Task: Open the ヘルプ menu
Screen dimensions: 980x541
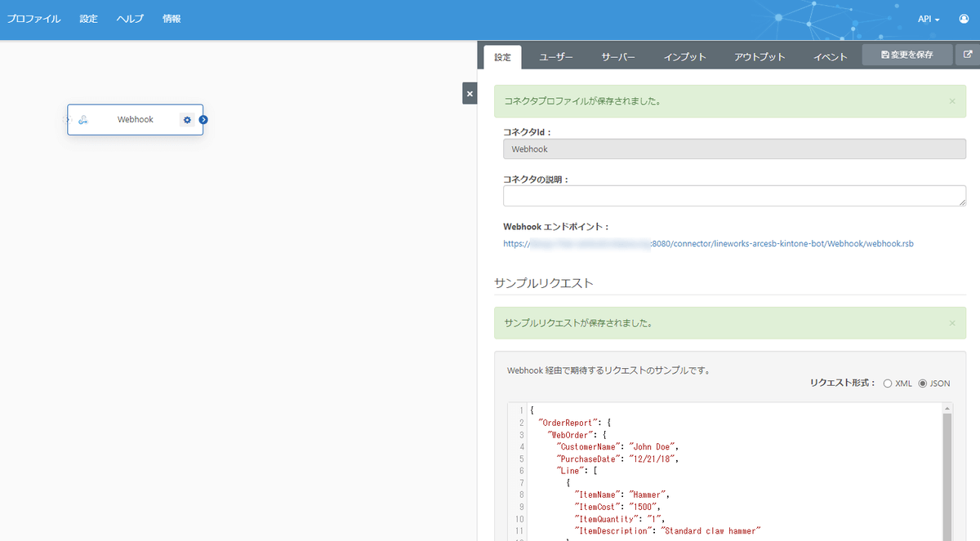Action: tap(130, 18)
